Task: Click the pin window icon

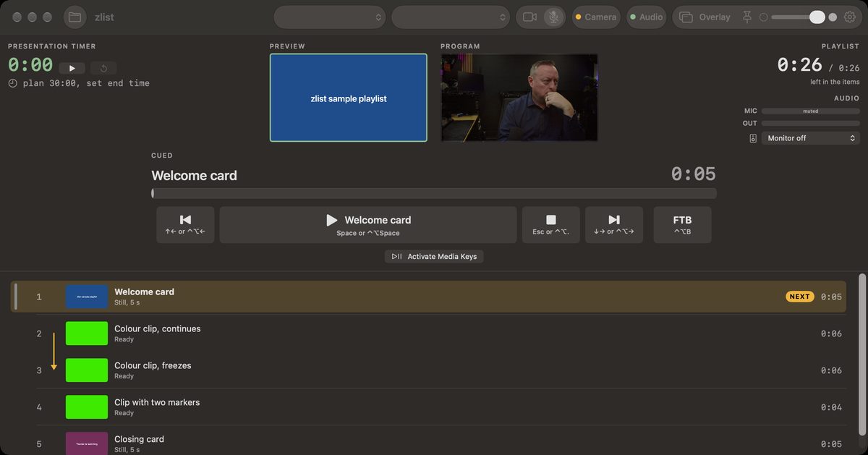Action: (x=747, y=17)
